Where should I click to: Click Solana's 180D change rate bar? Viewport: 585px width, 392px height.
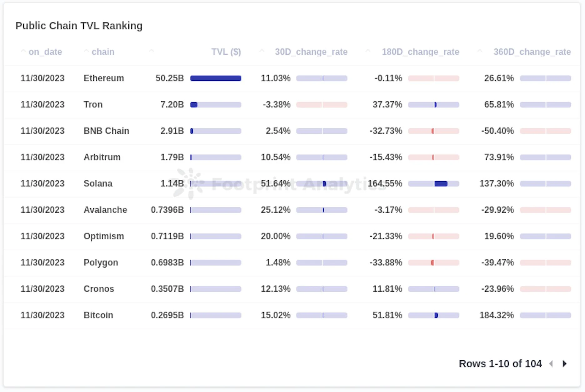[x=433, y=183]
